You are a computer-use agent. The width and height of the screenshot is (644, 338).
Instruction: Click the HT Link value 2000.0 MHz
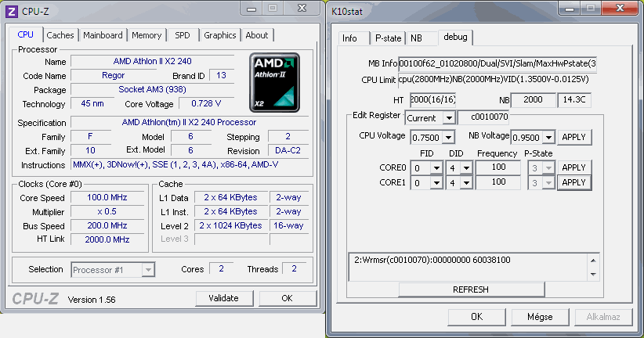pyautogui.click(x=107, y=239)
